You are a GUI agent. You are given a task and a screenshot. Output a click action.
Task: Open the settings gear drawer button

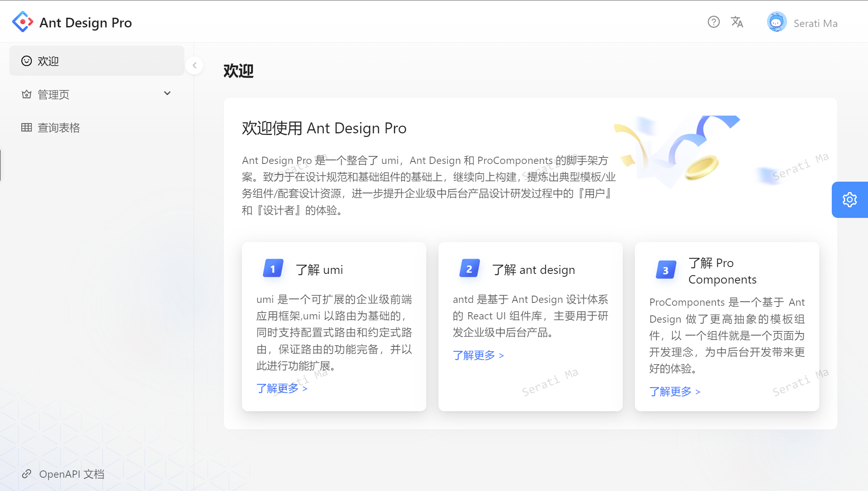click(849, 200)
